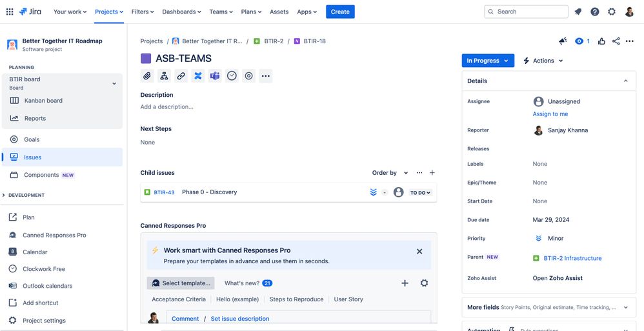Dismiss the Work smart banner
Screen dimensions: 644x331
coord(419,252)
